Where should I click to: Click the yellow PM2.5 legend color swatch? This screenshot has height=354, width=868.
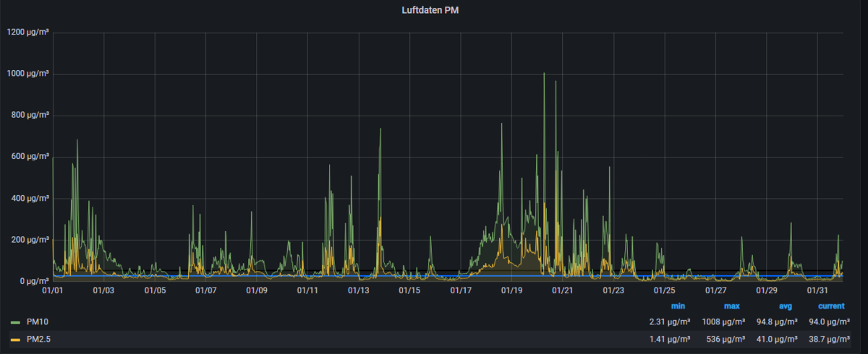(x=15, y=339)
